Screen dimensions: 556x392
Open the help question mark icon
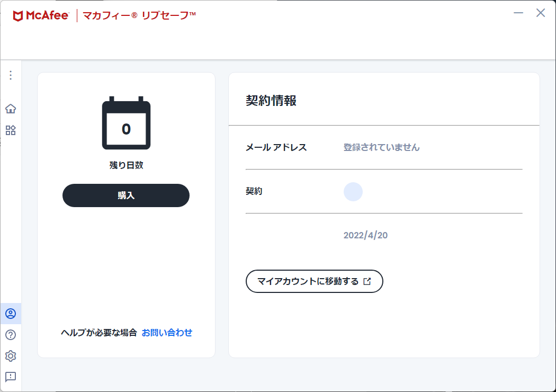click(11, 335)
